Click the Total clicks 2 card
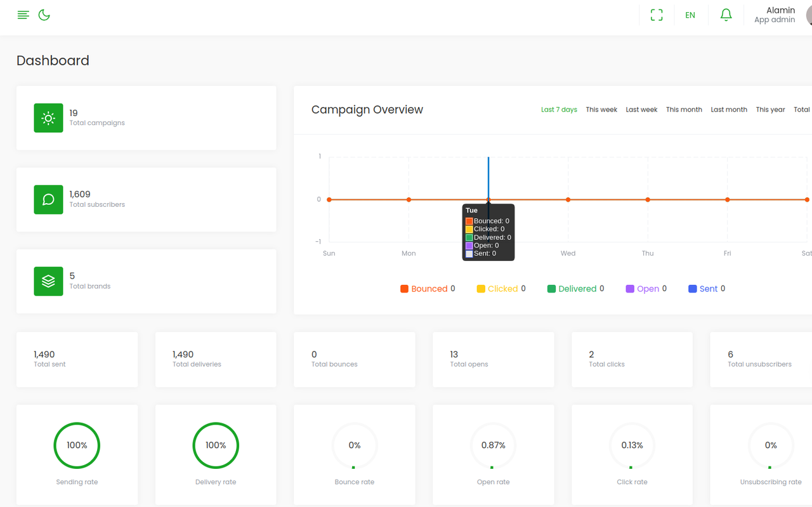The width and height of the screenshot is (812, 507). [632, 359]
